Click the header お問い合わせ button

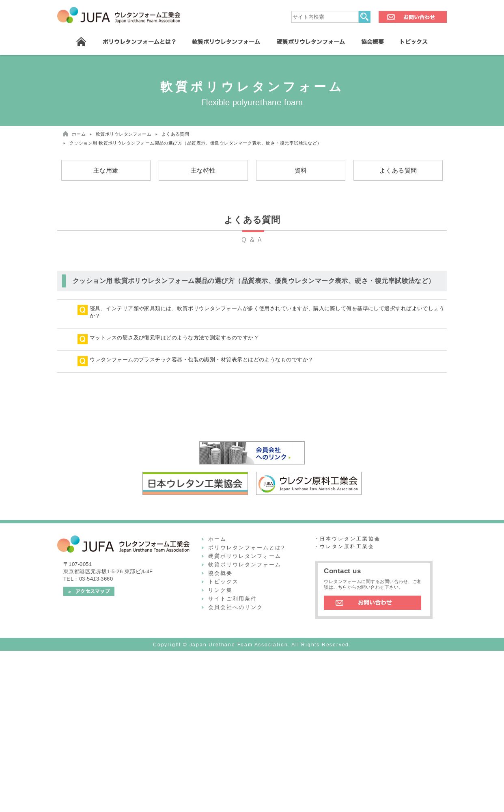[x=412, y=17]
